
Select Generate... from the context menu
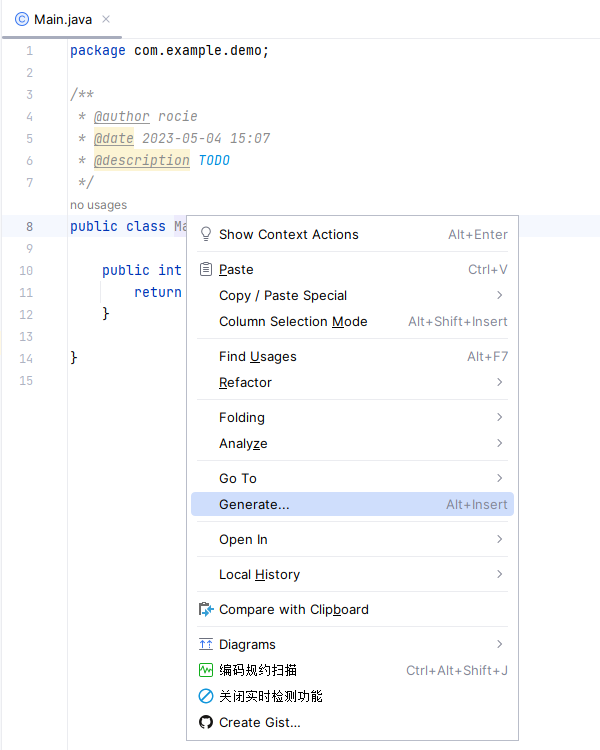[x=254, y=504]
